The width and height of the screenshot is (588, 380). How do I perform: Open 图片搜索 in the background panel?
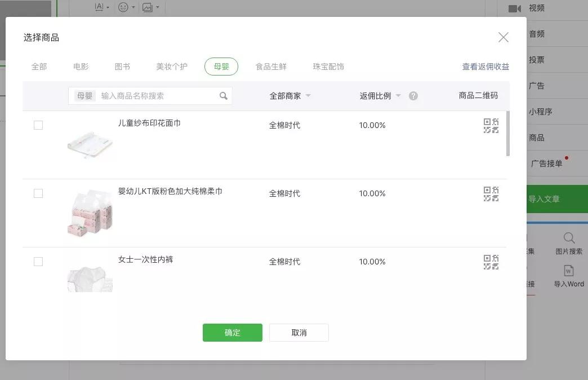pyautogui.click(x=569, y=244)
